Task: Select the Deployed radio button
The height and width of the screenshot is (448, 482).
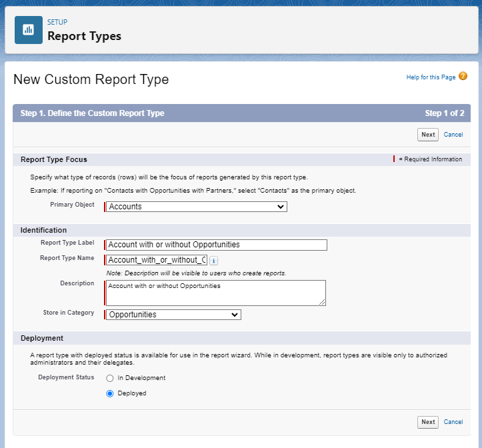Action: 110,393
